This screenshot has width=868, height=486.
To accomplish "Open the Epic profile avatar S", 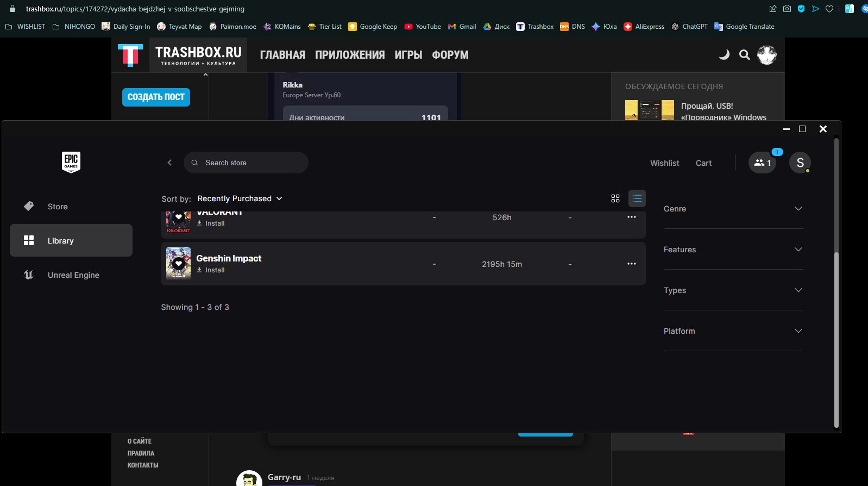I will [800, 163].
